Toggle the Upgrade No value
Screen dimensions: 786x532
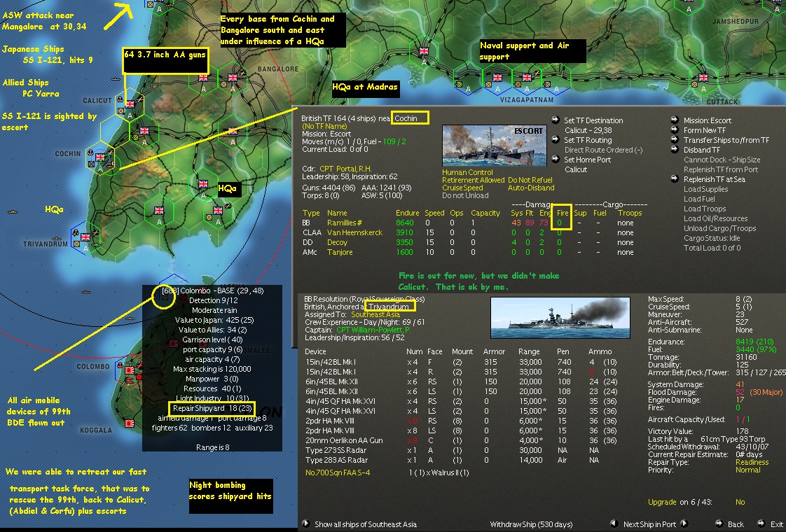click(740, 502)
